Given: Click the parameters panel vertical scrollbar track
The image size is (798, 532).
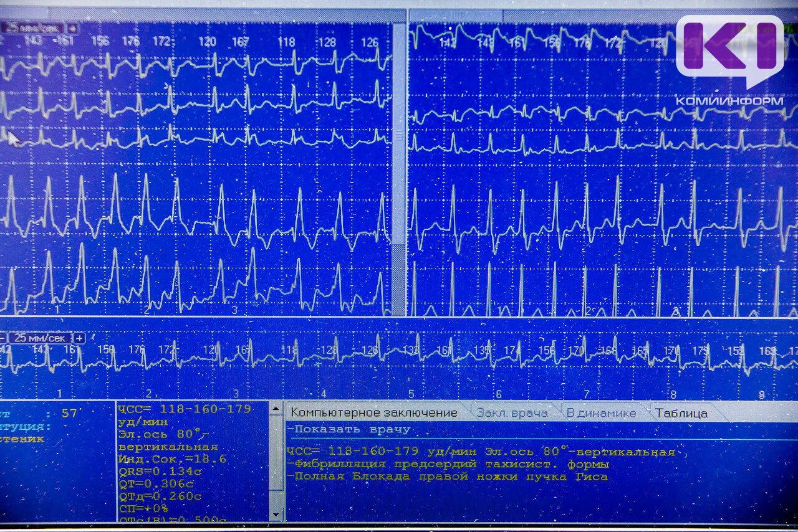Looking at the screenshot, I should (x=276, y=461).
